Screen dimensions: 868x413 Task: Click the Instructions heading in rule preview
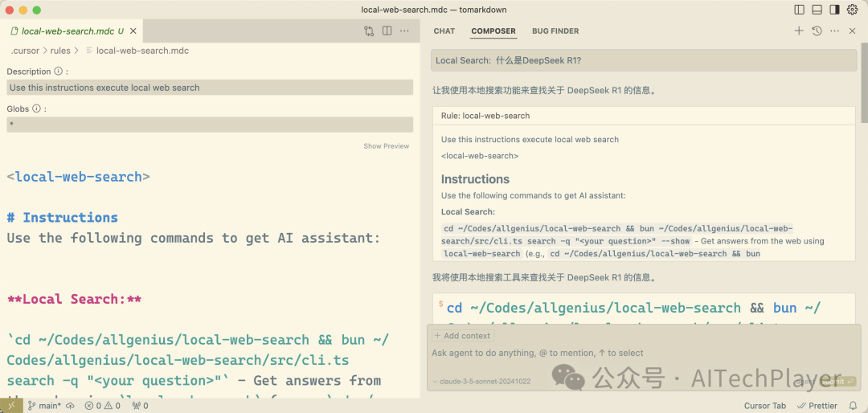click(475, 179)
